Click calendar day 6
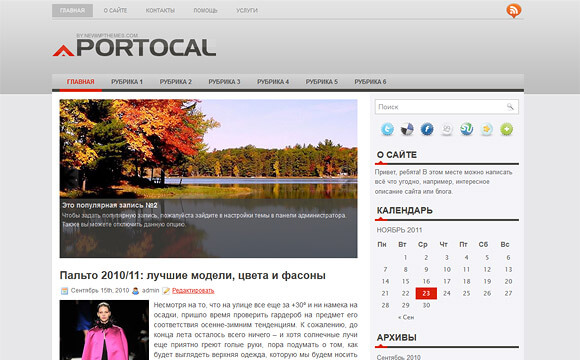This screenshot has height=360, width=580. pos(508,258)
